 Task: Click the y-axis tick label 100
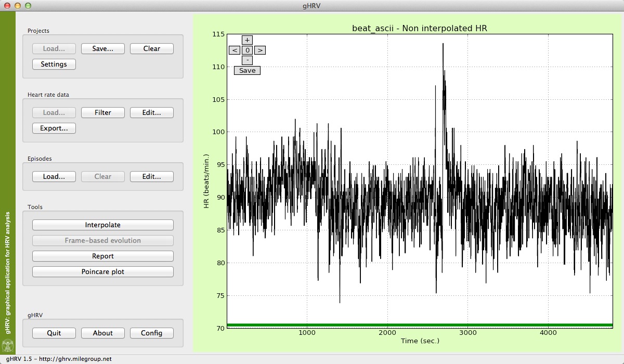point(219,132)
